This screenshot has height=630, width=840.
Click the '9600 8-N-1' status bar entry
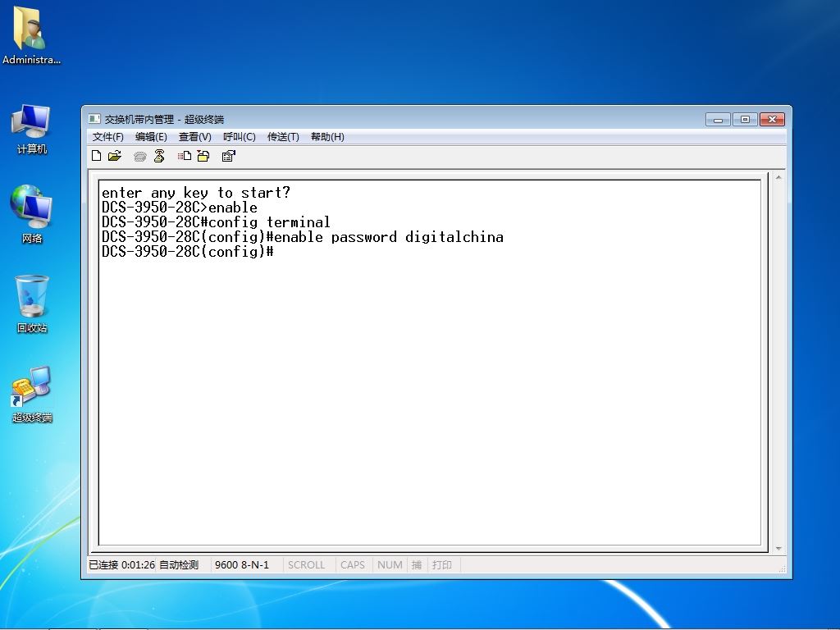(242, 564)
